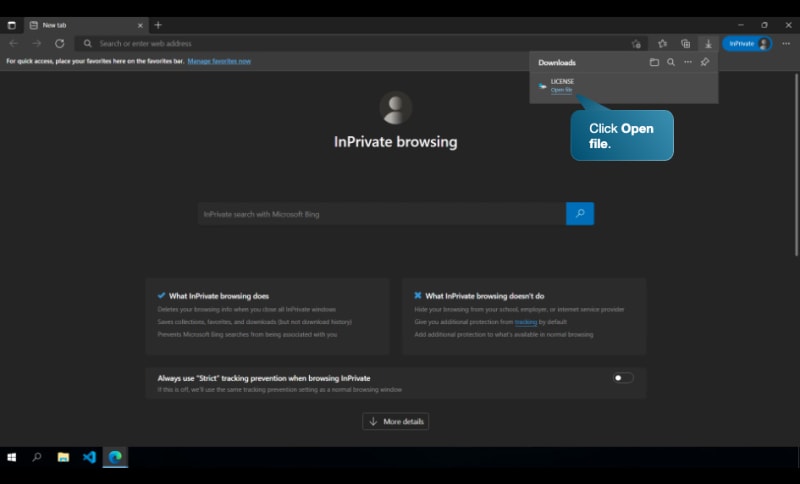Open the Windows Start menu
The height and width of the screenshot is (484, 800).
[12, 457]
